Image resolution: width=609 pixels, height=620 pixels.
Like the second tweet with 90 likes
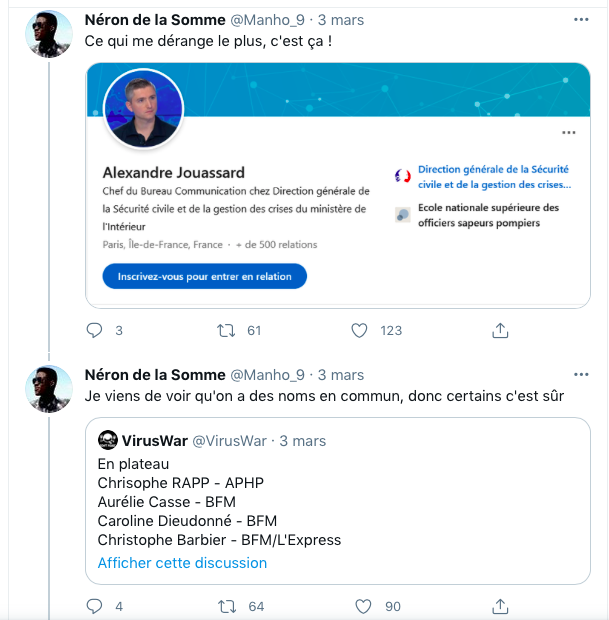point(363,606)
